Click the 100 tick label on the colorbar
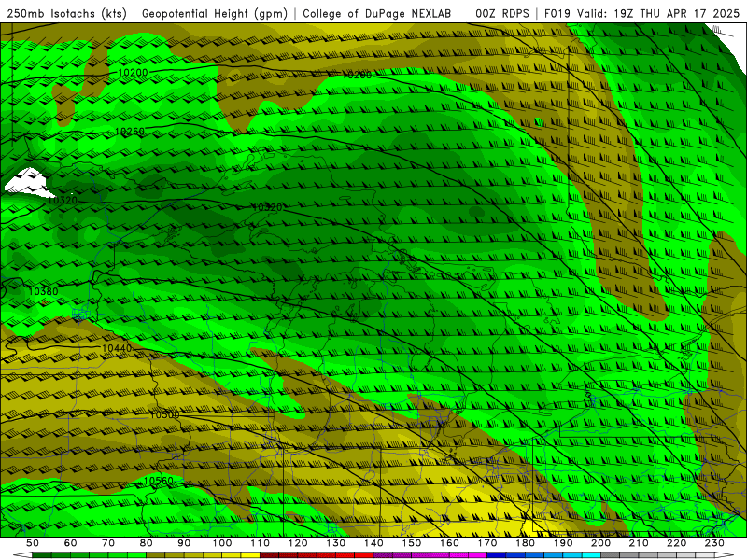Image resolution: width=747 pixels, height=560 pixels. point(222,543)
